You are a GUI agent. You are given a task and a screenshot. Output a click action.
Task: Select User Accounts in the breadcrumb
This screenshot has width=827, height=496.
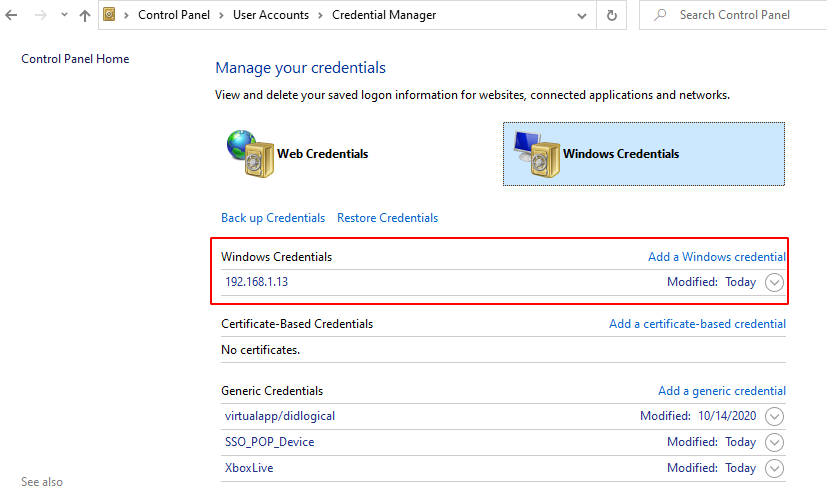[272, 15]
